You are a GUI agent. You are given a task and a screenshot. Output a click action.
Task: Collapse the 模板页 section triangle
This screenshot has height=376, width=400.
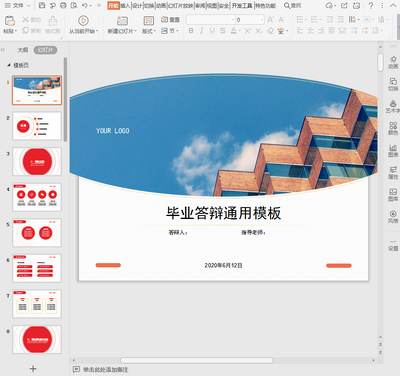coord(8,65)
